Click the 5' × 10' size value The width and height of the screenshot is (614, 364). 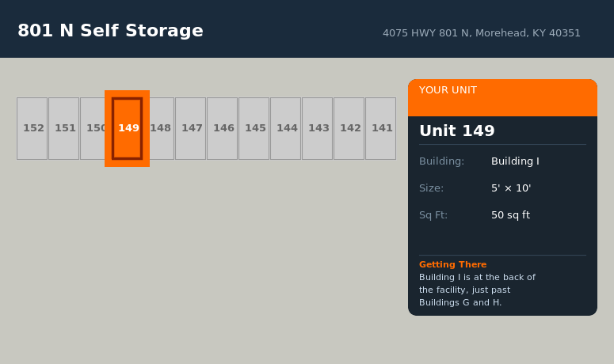click(x=511, y=188)
